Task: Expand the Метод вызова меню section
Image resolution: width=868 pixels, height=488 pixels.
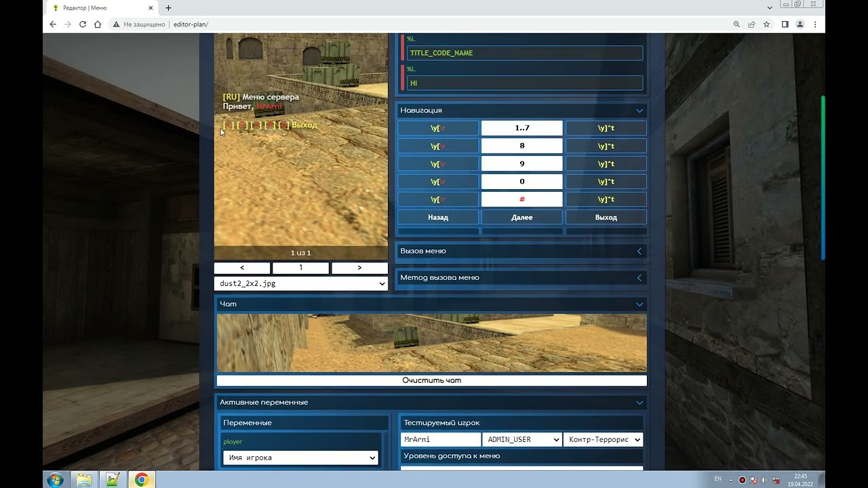Action: tap(639, 277)
